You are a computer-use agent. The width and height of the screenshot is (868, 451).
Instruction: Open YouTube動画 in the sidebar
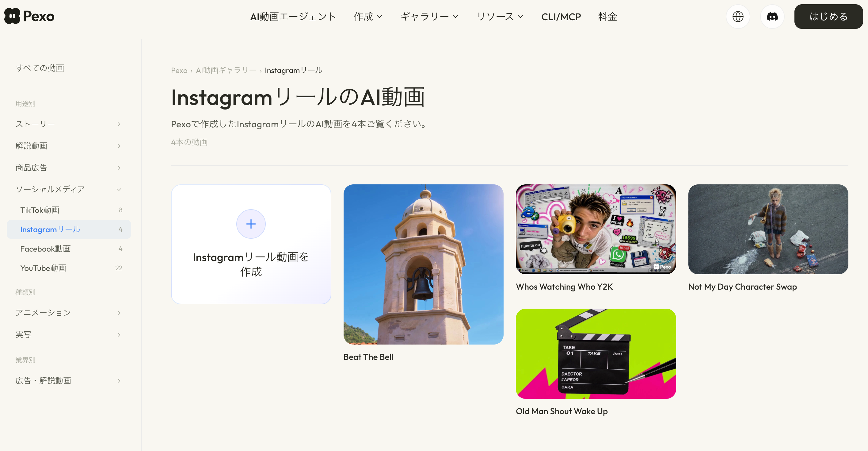click(x=68, y=268)
